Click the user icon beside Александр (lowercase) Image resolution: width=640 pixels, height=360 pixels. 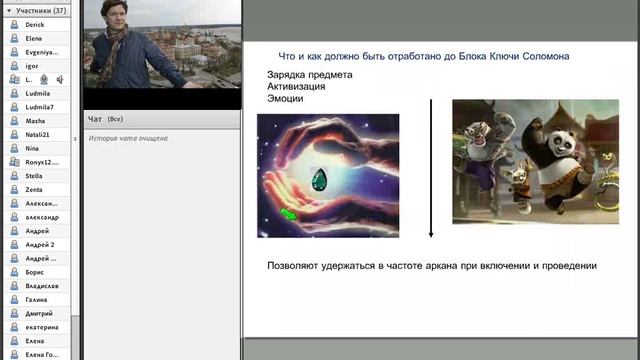click(14, 217)
